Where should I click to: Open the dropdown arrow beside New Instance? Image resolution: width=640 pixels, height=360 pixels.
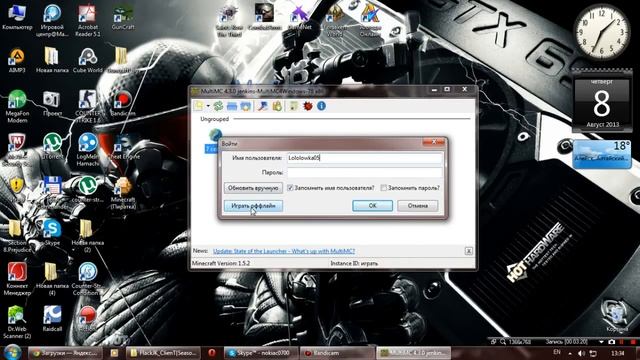208,106
